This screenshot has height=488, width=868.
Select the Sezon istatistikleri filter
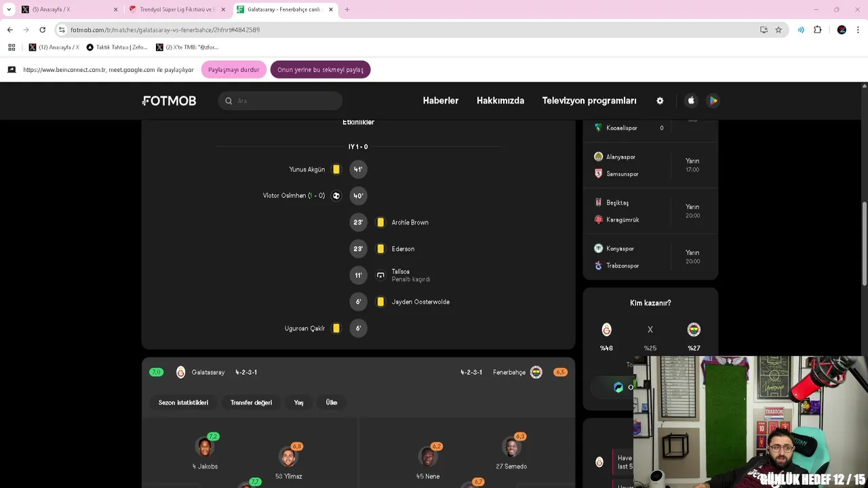183,403
